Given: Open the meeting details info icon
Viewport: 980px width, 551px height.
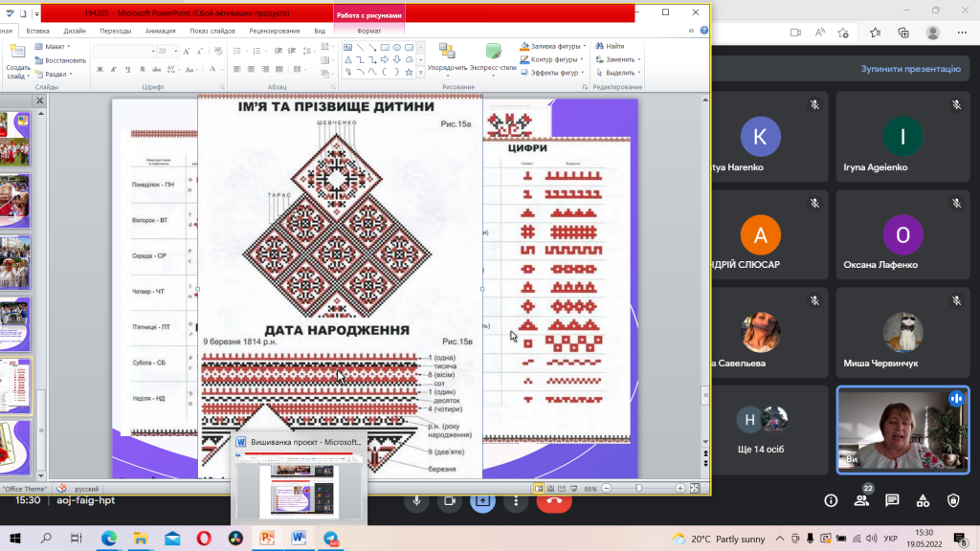Looking at the screenshot, I should click(831, 500).
